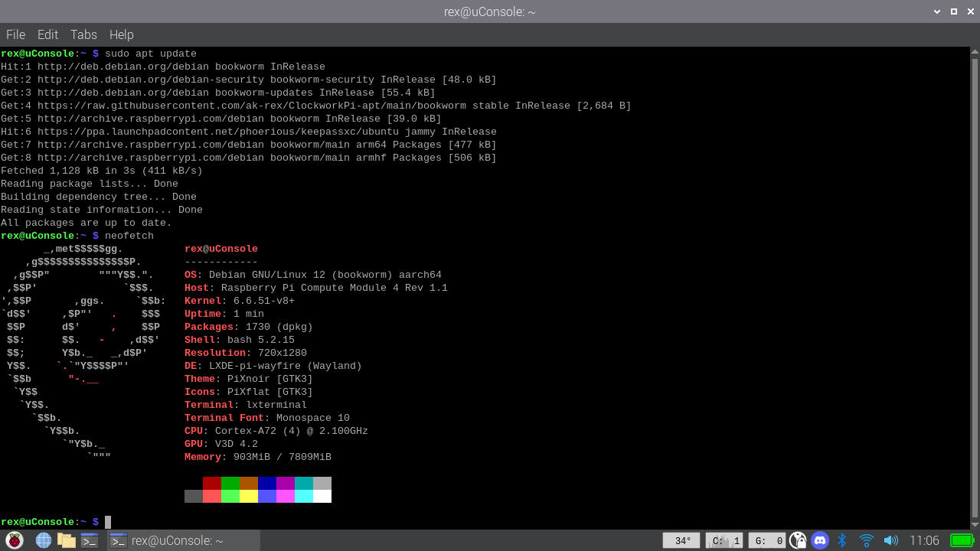This screenshot has height=551, width=980.
Task: Click the armhf Packages [506 kB] line
Action: tap(249, 158)
